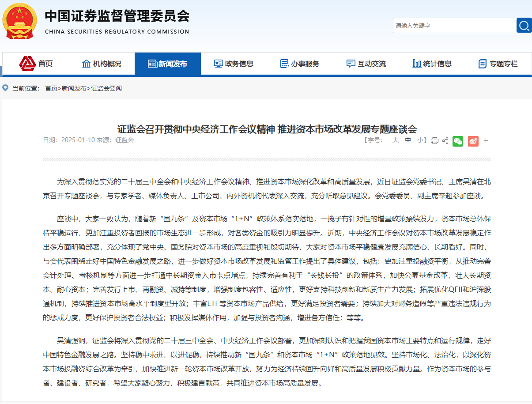This screenshot has width=532, height=404.
Task: Open the 首页 home menu
Action: click(x=36, y=64)
